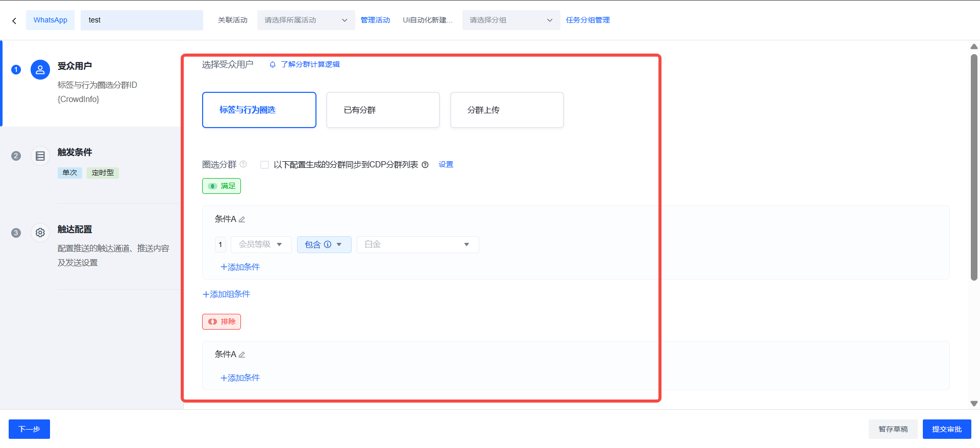This screenshot has width=980, height=448.
Task: Click the scrollbar up arrow
Action: pos(974,46)
